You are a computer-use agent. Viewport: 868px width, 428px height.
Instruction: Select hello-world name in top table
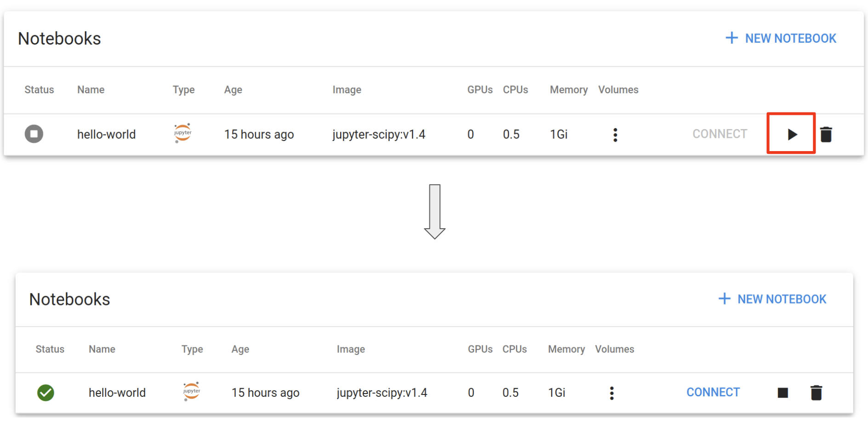coord(106,134)
